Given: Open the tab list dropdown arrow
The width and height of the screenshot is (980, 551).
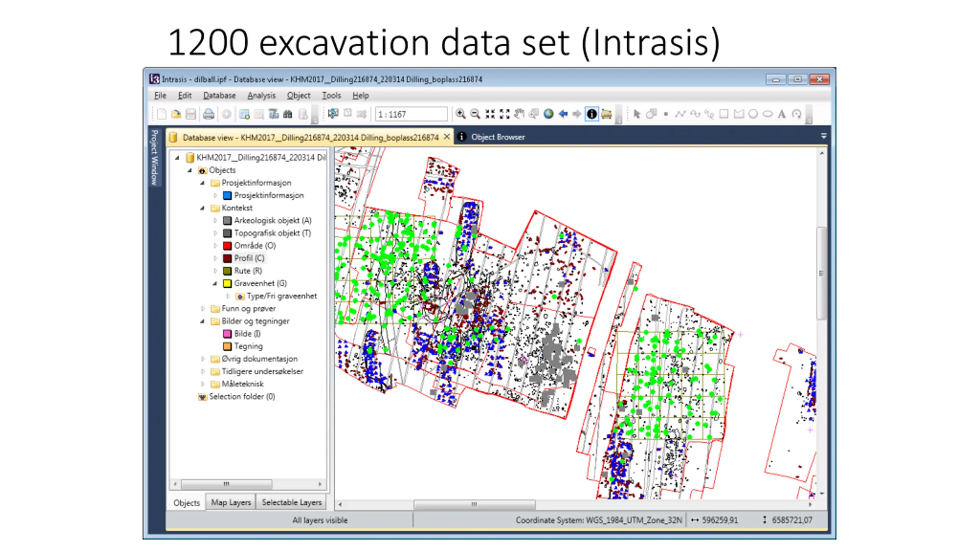Looking at the screenshot, I should [x=824, y=136].
